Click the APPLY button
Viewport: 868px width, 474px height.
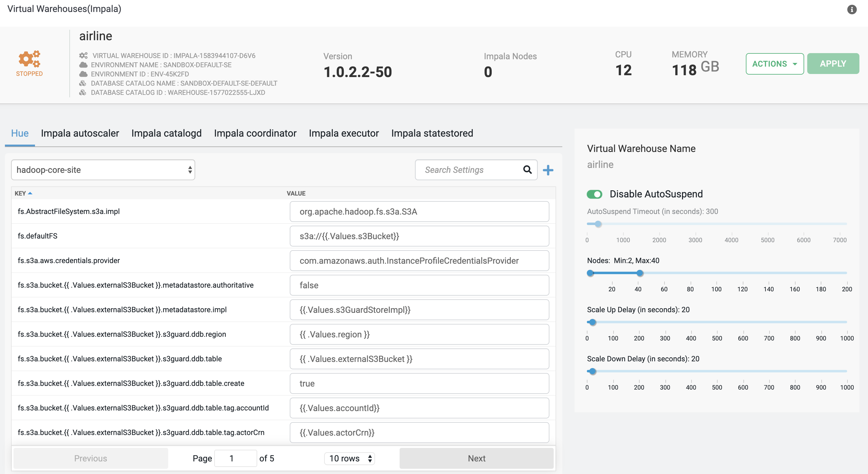(833, 63)
